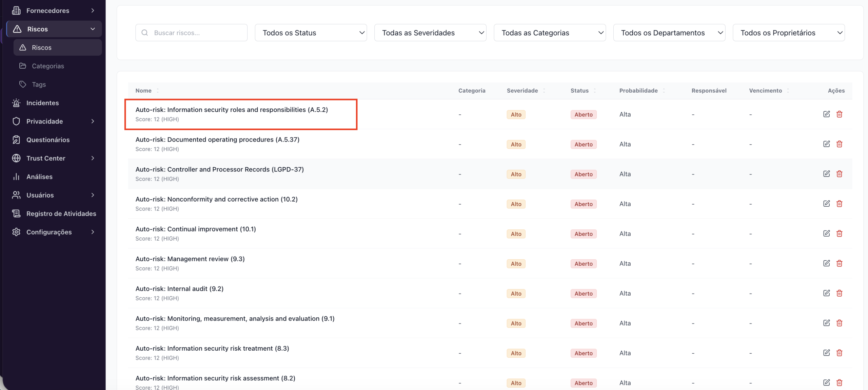Screen dimensions: 868x390
Task: Click Aberto badge in Continual improvement row
Action: pos(583,234)
